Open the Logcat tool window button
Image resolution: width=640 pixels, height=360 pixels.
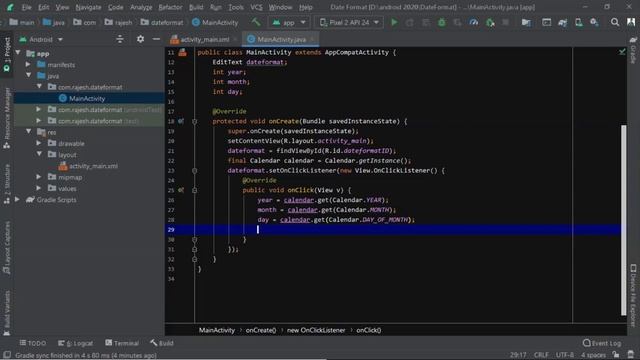tap(76, 343)
